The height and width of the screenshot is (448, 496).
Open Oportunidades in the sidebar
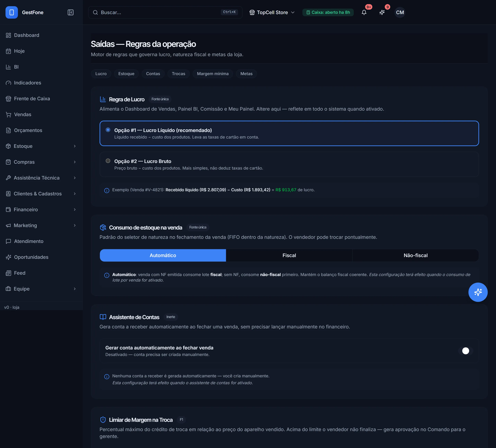41,257
